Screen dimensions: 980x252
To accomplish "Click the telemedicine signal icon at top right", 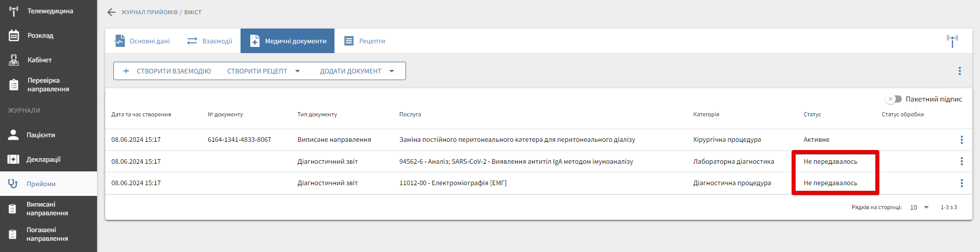I will click(x=952, y=41).
